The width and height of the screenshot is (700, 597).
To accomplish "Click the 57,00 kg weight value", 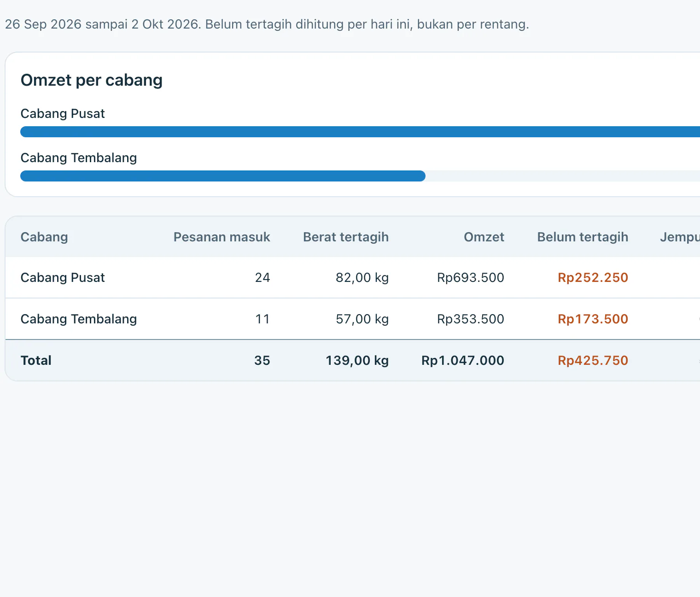I will tap(362, 319).
